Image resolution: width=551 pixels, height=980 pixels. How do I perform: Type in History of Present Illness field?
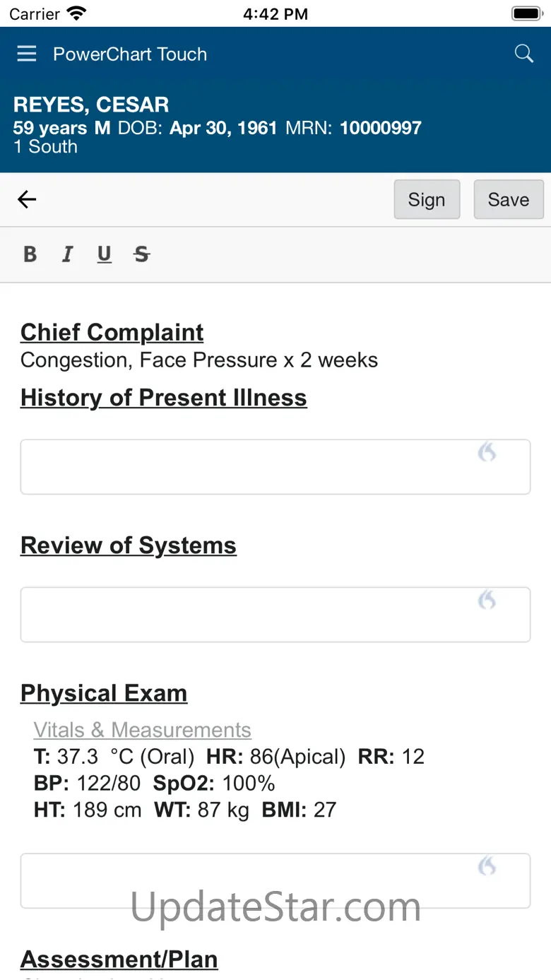coord(247,467)
